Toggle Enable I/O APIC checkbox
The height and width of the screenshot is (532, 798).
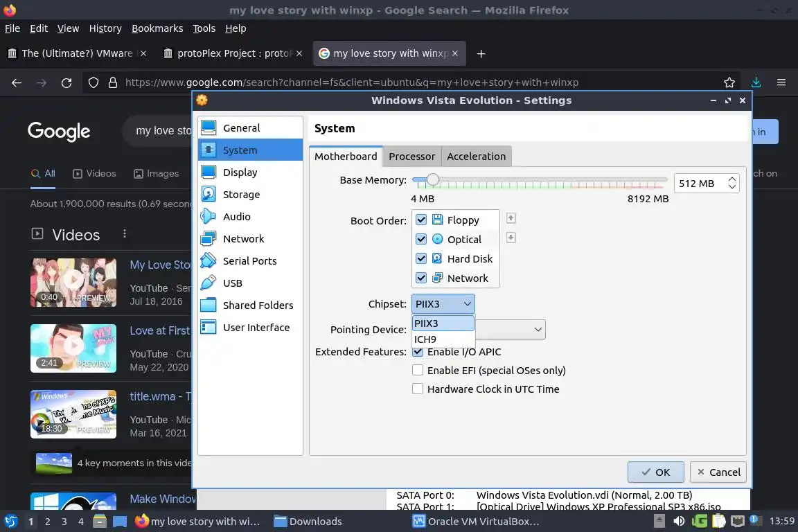tap(418, 351)
